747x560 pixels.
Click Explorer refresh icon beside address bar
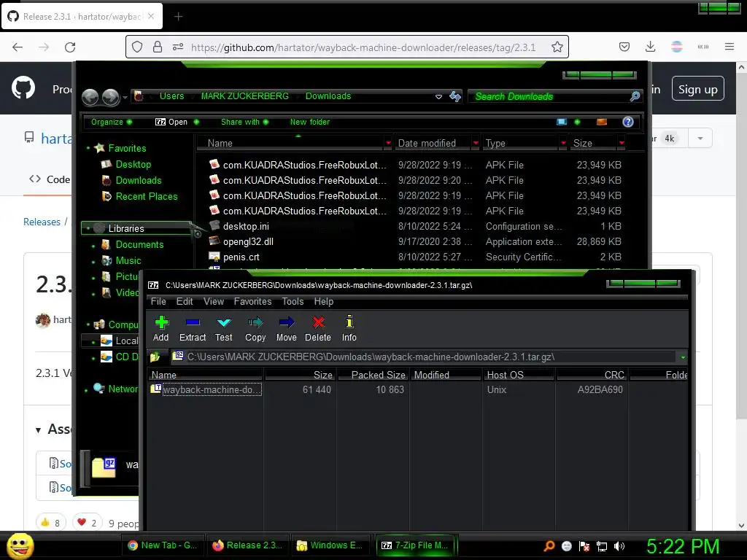455,97
